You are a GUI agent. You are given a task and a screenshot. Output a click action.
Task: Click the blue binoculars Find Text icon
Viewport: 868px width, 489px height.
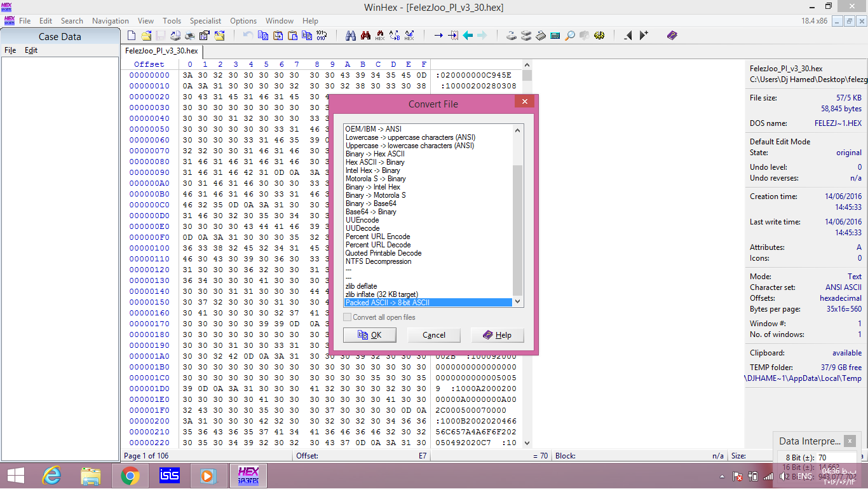coord(350,36)
